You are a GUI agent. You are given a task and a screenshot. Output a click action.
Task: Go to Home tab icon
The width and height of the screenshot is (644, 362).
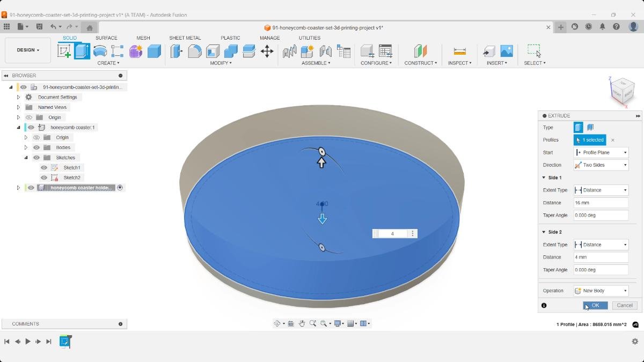pyautogui.click(x=90, y=27)
